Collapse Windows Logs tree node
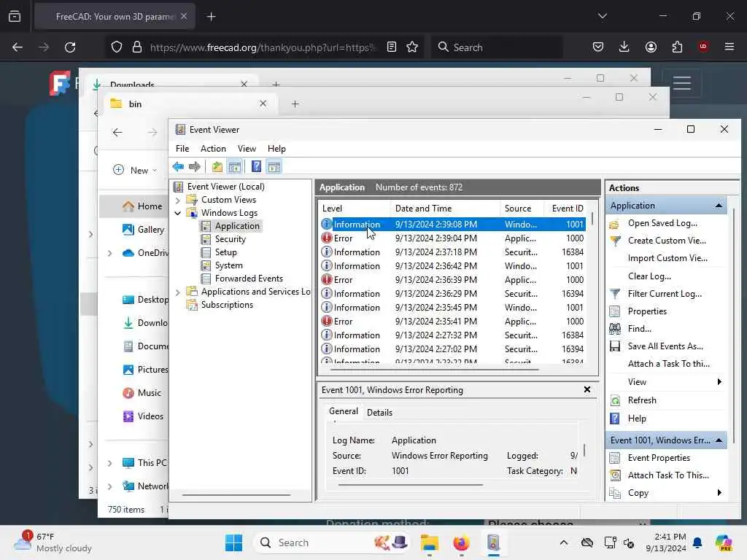The width and height of the screenshot is (747, 560). [x=178, y=213]
